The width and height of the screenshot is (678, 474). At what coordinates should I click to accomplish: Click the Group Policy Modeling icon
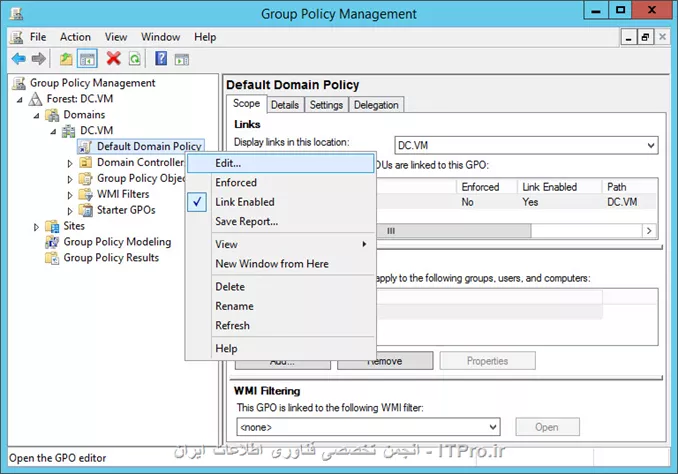[x=52, y=242]
